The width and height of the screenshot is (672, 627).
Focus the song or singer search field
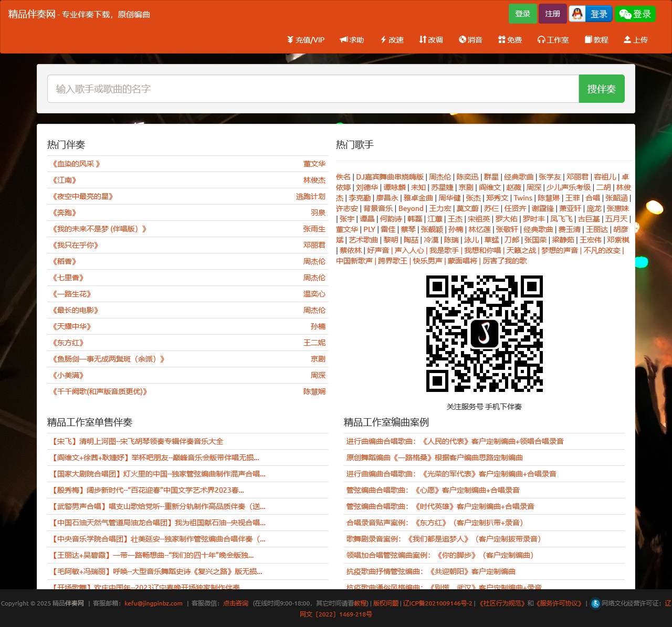pos(313,89)
